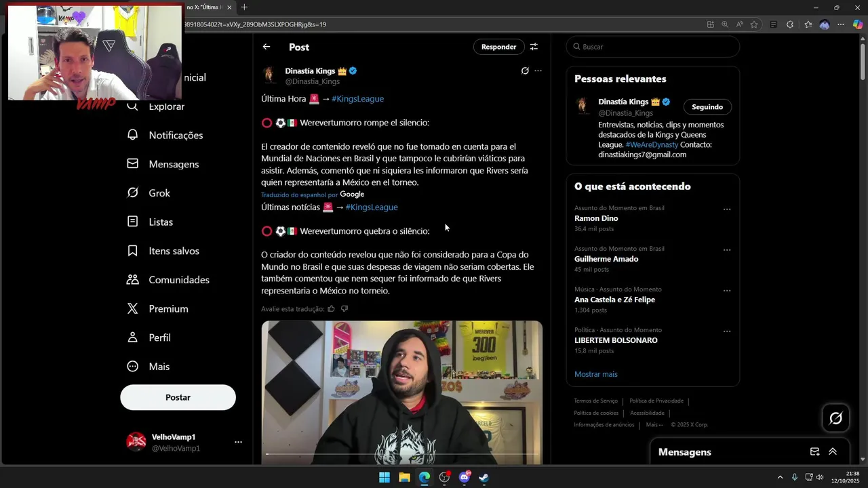868x488 pixels.
Task: Click the #KingsLeague hashtag in translated text
Action: (372, 207)
